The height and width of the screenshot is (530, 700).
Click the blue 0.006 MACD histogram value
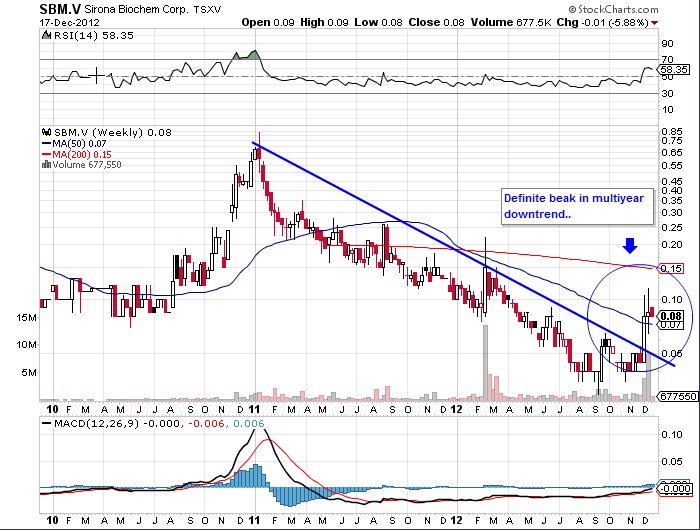pyautogui.click(x=249, y=424)
